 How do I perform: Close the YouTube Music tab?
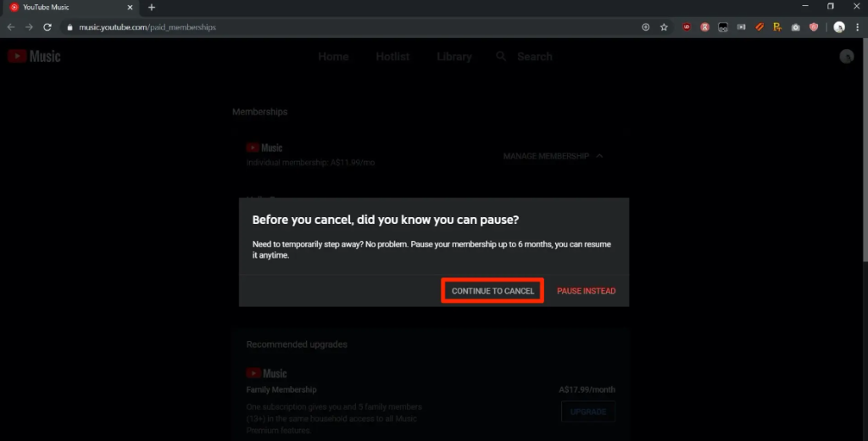click(130, 7)
